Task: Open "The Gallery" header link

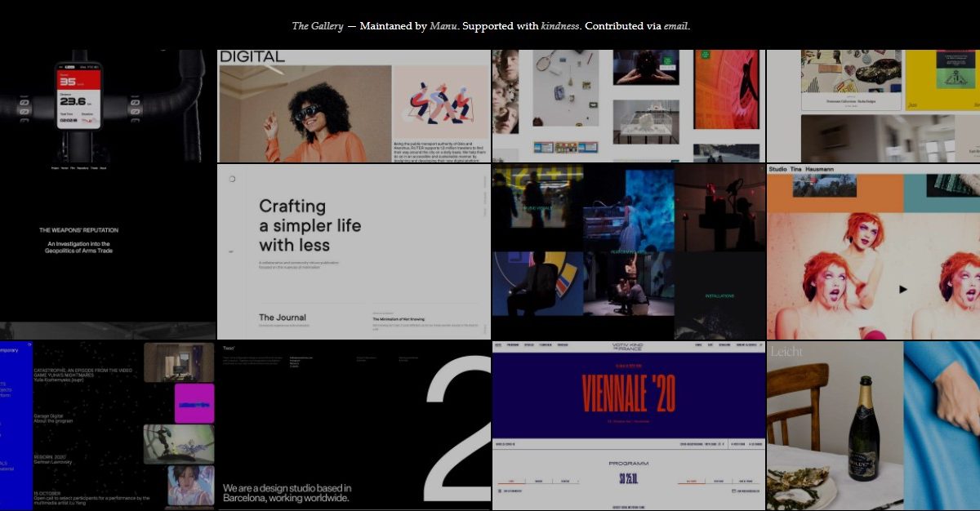Action: coord(311,25)
